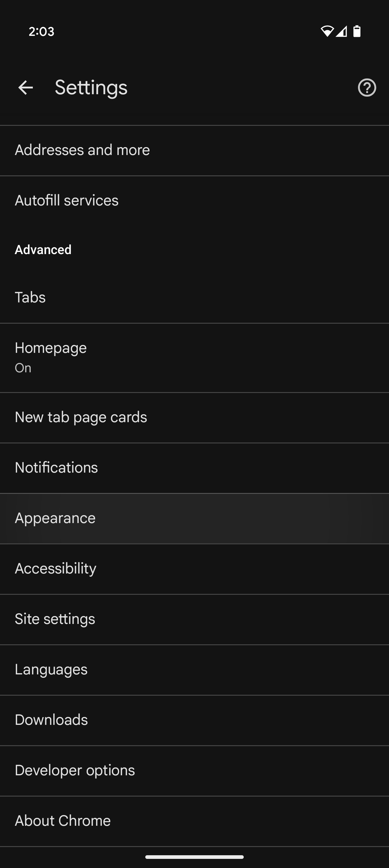
Task: Open the Tabs settings entry
Action: click(x=194, y=297)
